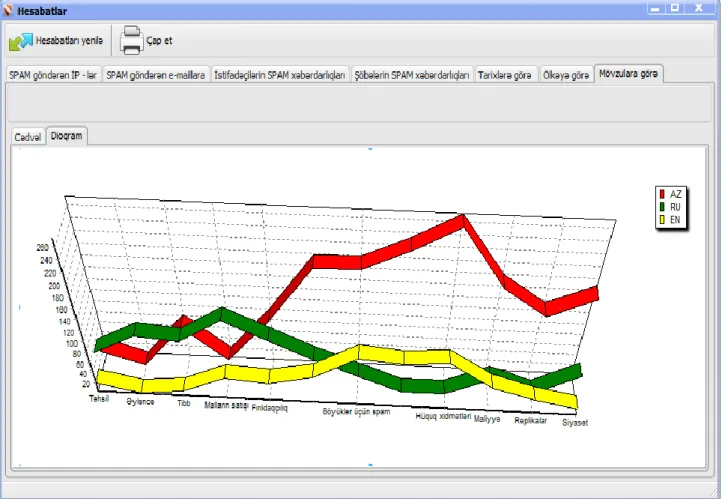This screenshot has width=725, height=499.
Task: Click the red AZ legend swatch
Action: pos(662,194)
